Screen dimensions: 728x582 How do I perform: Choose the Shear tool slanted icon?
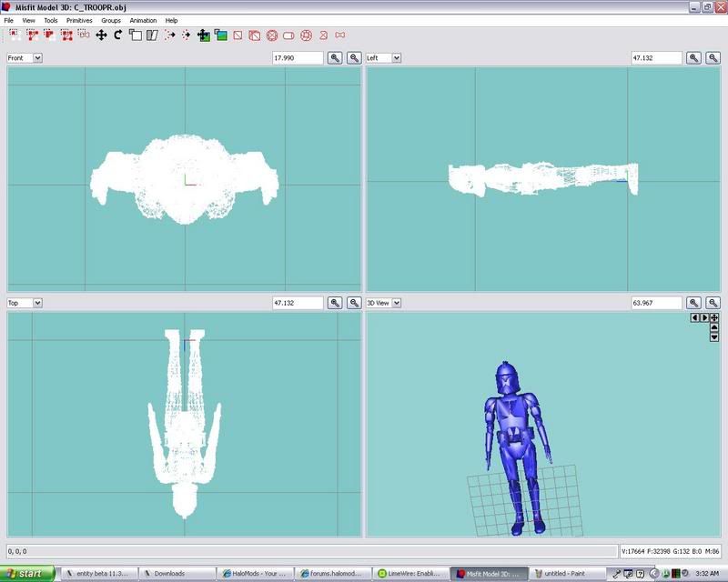point(152,35)
